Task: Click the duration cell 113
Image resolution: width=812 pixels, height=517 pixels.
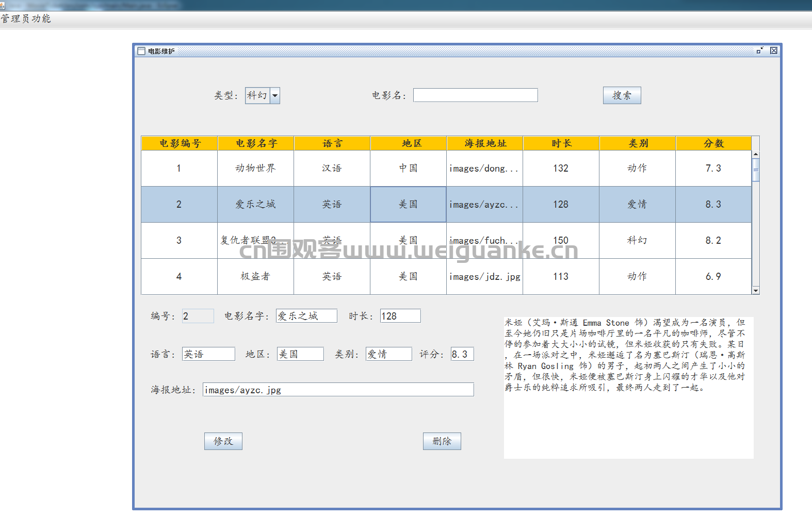Action: 561,277
